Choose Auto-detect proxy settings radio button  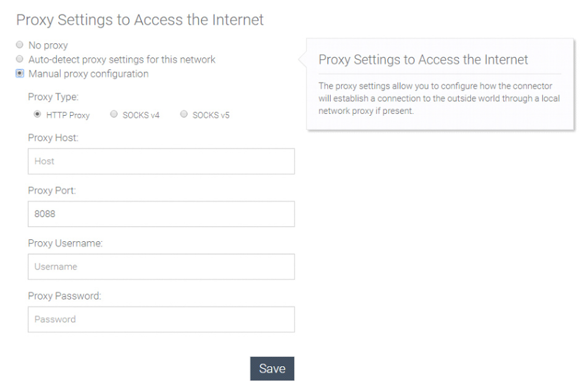point(20,59)
